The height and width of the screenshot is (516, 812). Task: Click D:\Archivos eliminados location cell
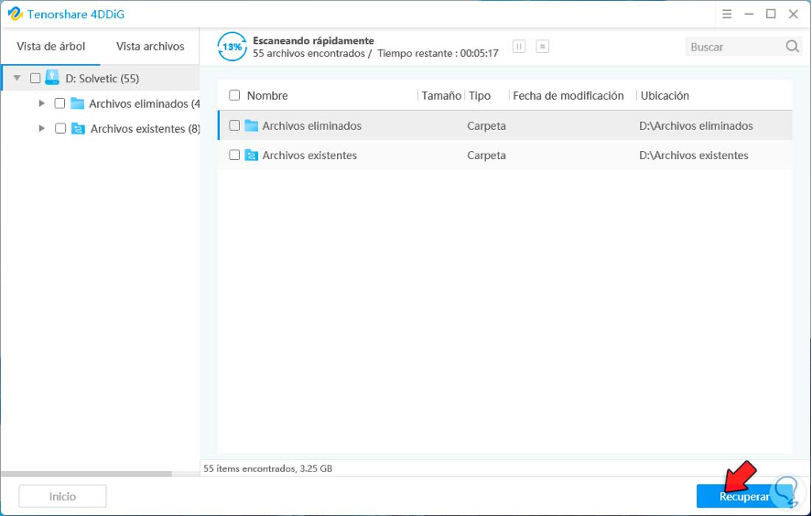pos(696,125)
